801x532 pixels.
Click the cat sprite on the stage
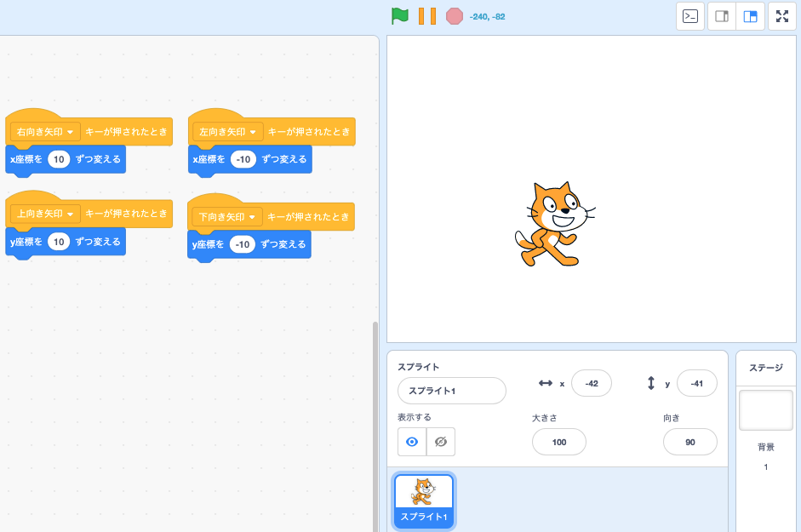pos(555,224)
